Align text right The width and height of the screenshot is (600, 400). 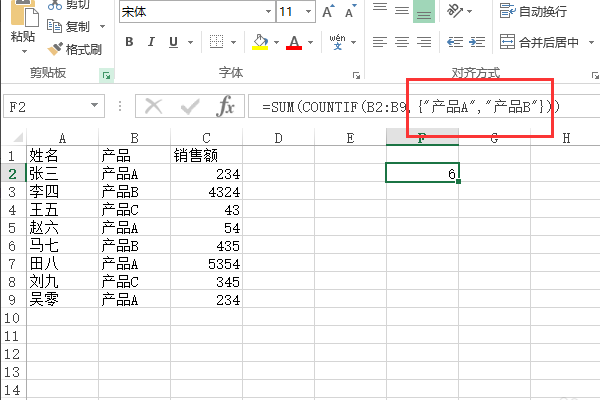click(x=424, y=42)
